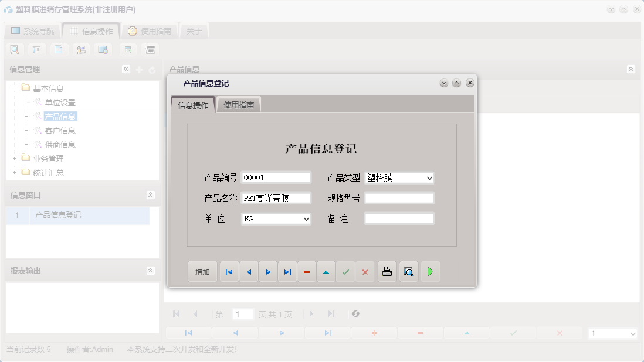Screen dimensions: 644x362
Task: Click the new document icon in the toolbar
Action: pos(59,50)
